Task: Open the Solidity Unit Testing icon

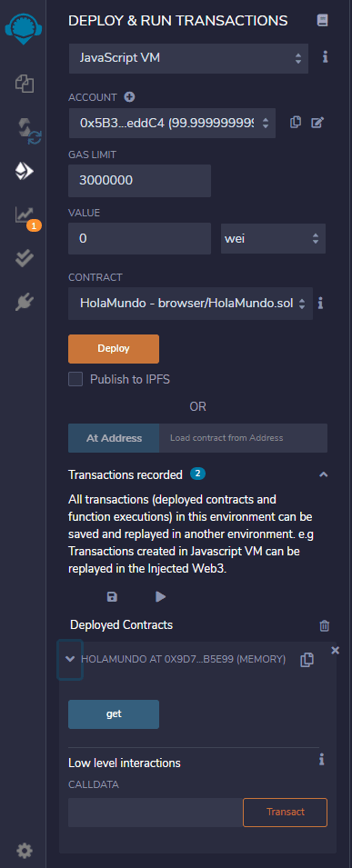Action: tap(25, 258)
